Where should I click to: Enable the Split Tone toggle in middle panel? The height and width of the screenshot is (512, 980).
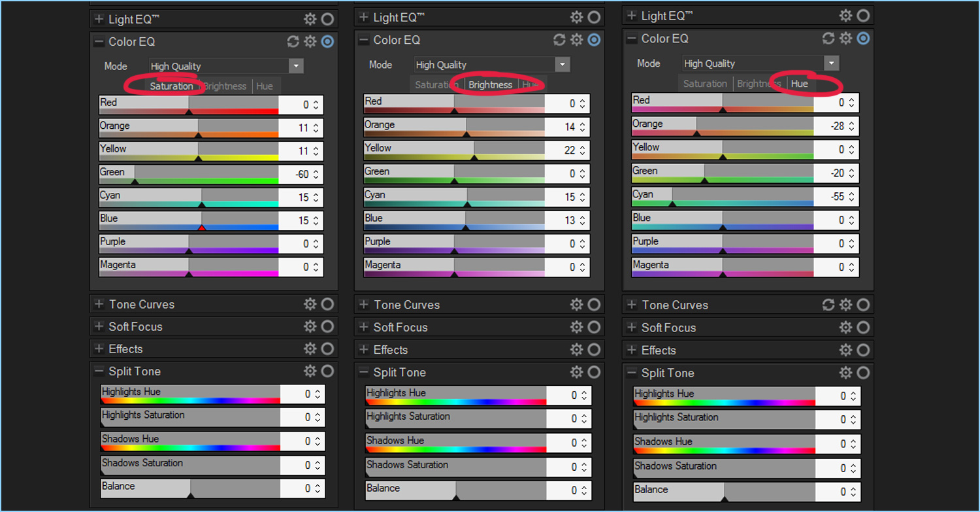(x=594, y=372)
